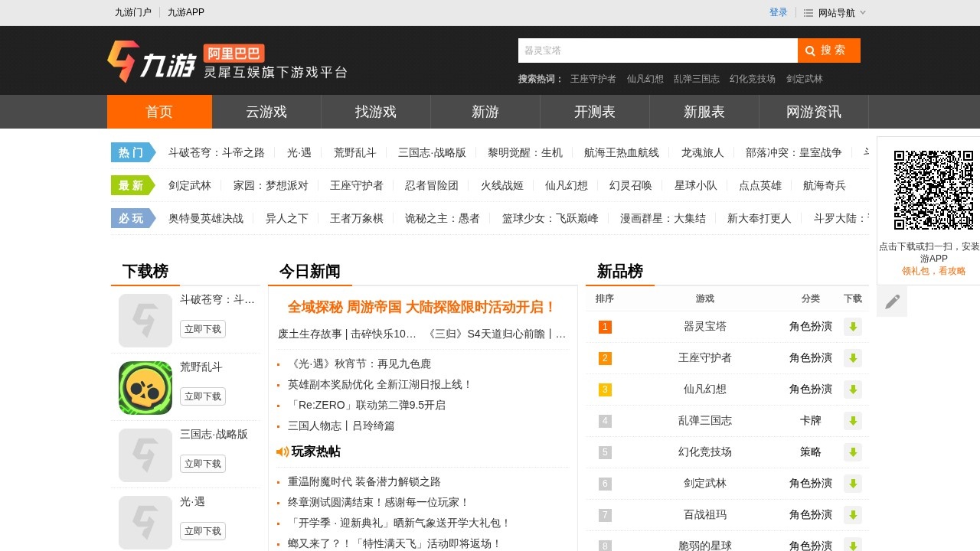The width and height of the screenshot is (980, 551).
Task: Click 家园：梦想派对 in the 最新 row
Action: (x=271, y=185)
